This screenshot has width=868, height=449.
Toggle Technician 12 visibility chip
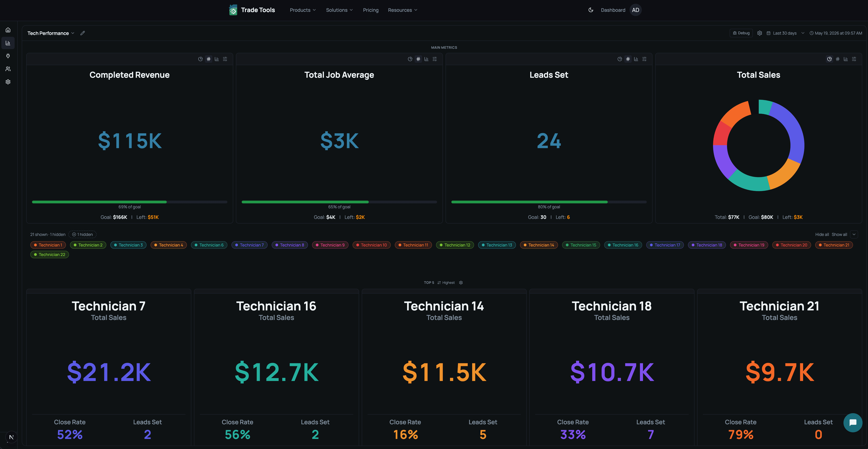pyautogui.click(x=455, y=245)
